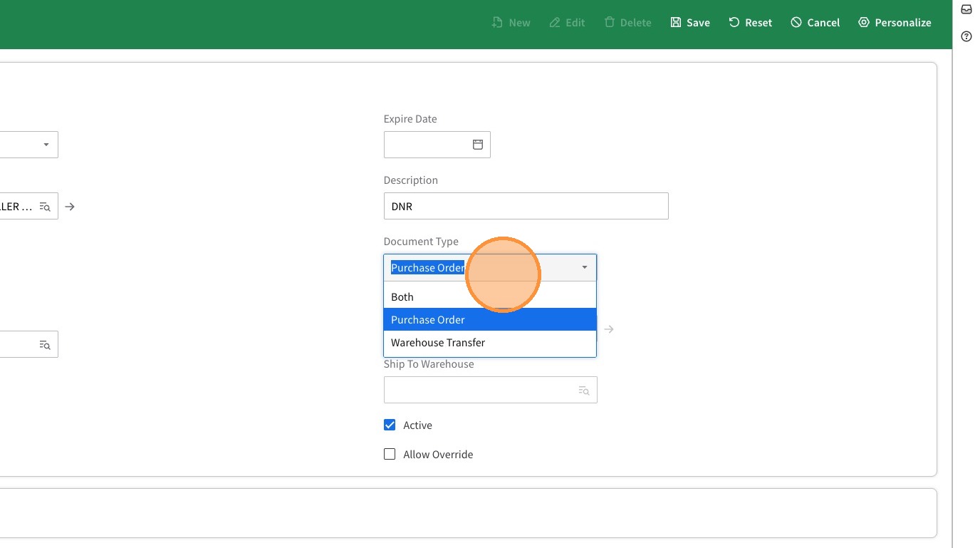
Task: Collapse the Document Type dropdown arrow
Action: click(585, 268)
